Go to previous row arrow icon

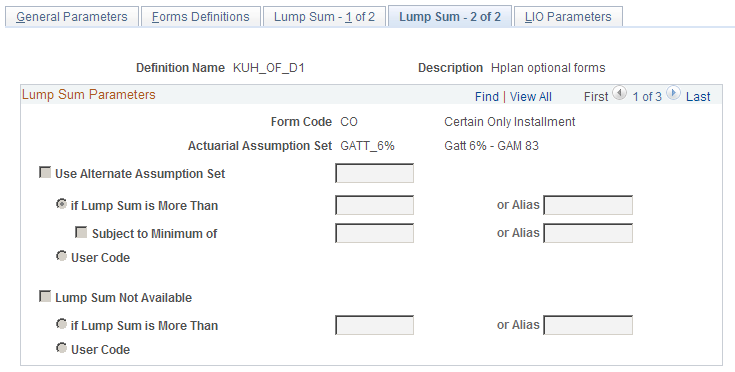619,93
